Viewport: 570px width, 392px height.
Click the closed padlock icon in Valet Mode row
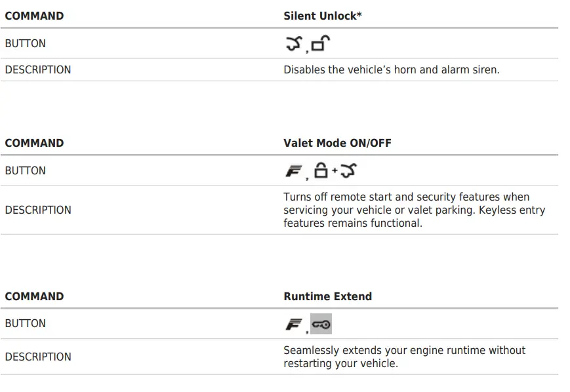321,171
